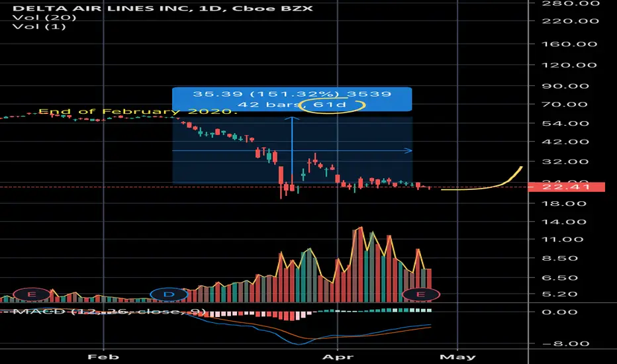Click the 70.00 price axis label
The height and width of the screenshot is (364, 617).
tap(565, 105)
